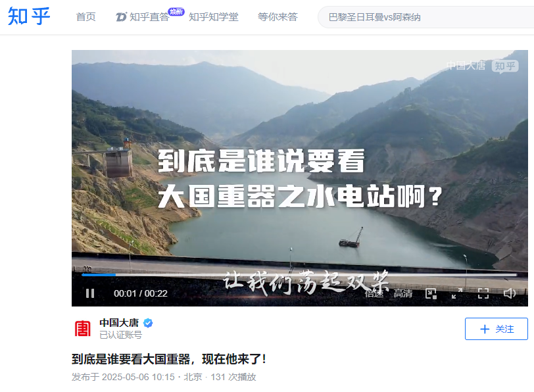Open 知乎知学堂 navigation item
The height and width of the screenshot is (392, 534).
point(214,16)
